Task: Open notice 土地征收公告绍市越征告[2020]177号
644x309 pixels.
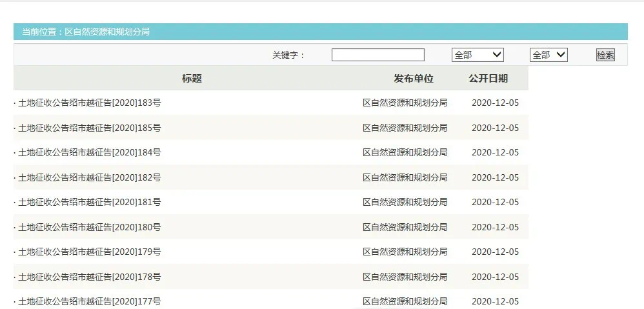Action: click(90, 301)
